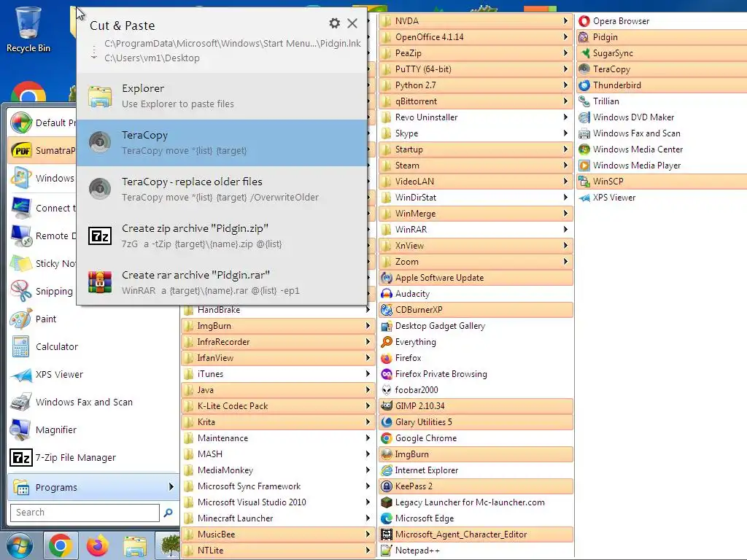Choose Create rar archive "Pidgin.rar"

click(x=222, y=282)
